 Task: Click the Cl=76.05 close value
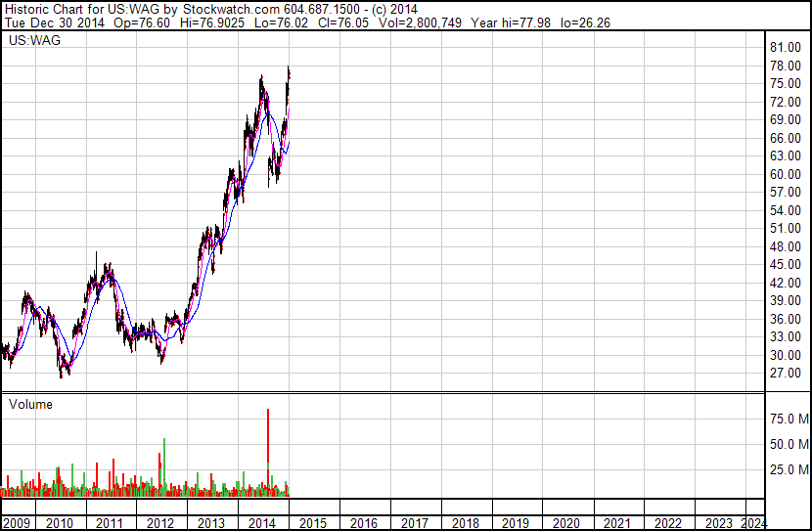343,22
